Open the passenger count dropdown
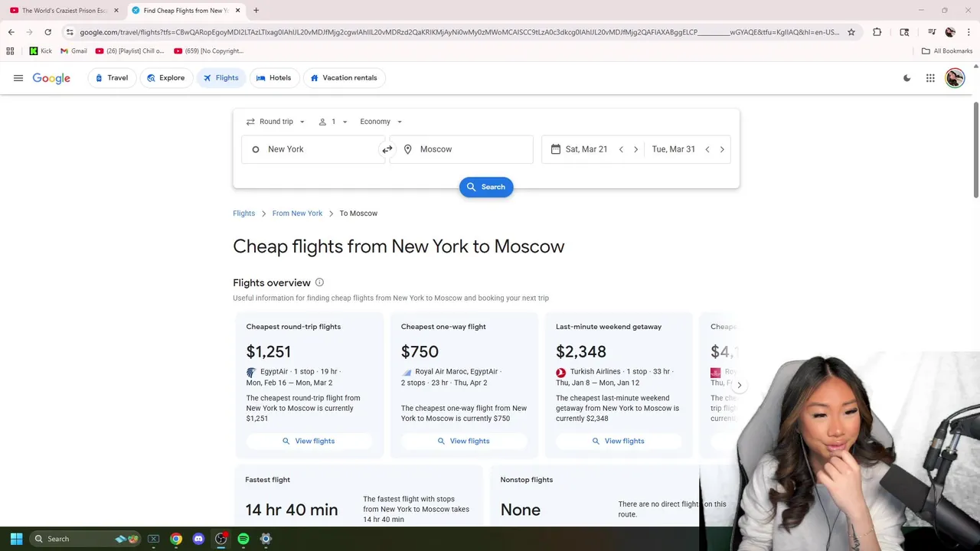The width and height of the screenshot is (980, 551). click(x=333, y=122)
